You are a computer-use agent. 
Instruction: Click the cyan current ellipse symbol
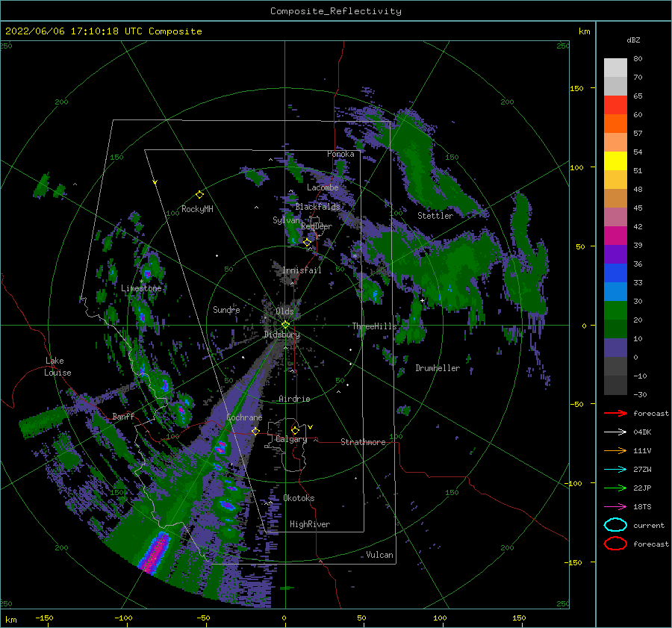point(615,525)
